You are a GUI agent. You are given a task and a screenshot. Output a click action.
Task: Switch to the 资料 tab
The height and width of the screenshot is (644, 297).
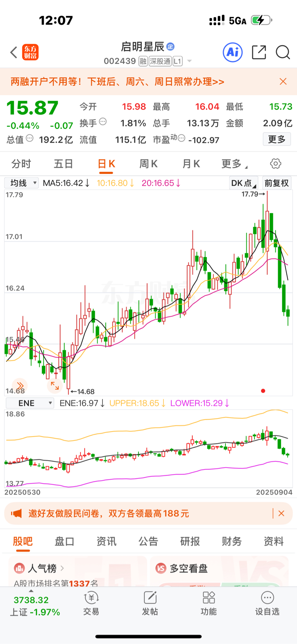pos(274,542)
